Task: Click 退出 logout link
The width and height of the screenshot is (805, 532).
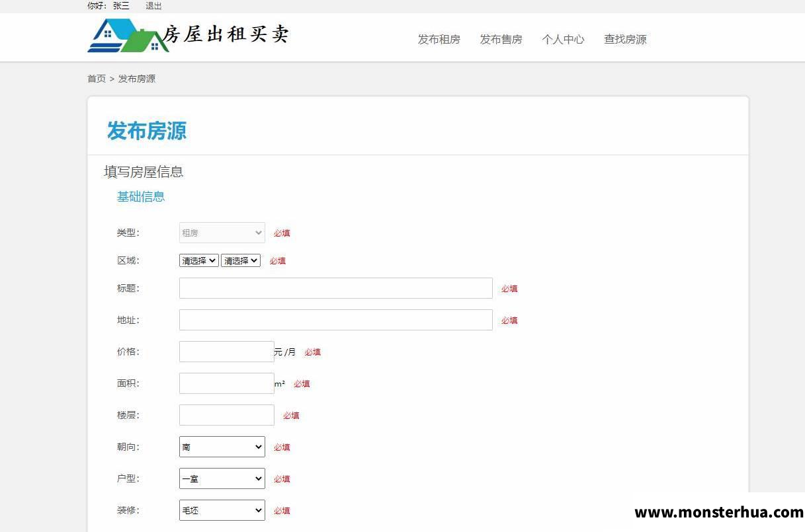Action: pyautogui.click(x=153, y=5)
